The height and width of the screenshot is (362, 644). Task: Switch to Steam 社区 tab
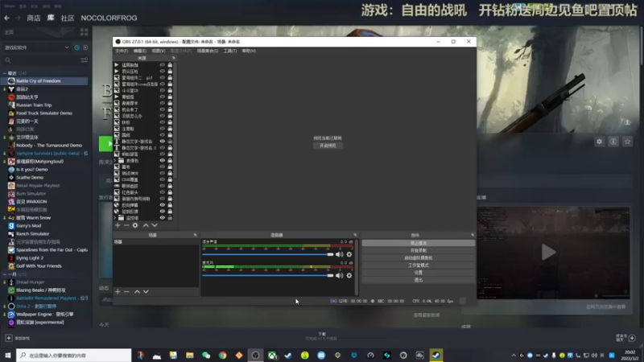(x=68, y=18)
